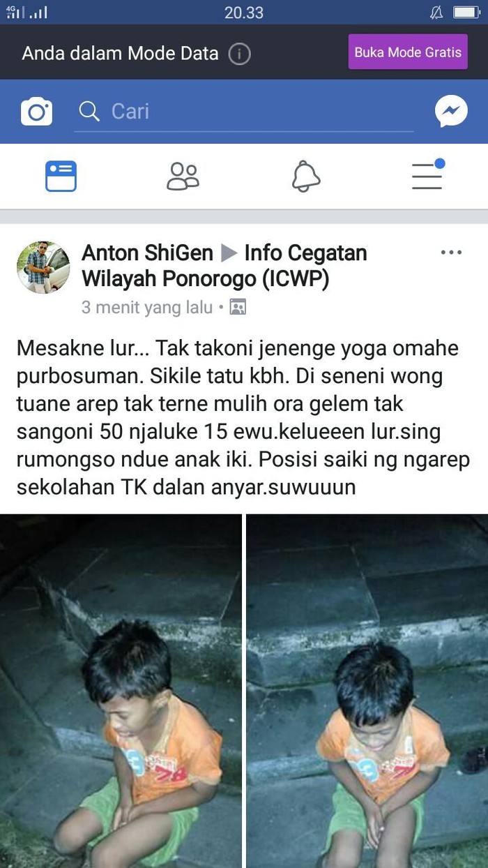This screenshot has width=488, height=868.
Task: Click the magnifier search icon
Action: (89, 111)
